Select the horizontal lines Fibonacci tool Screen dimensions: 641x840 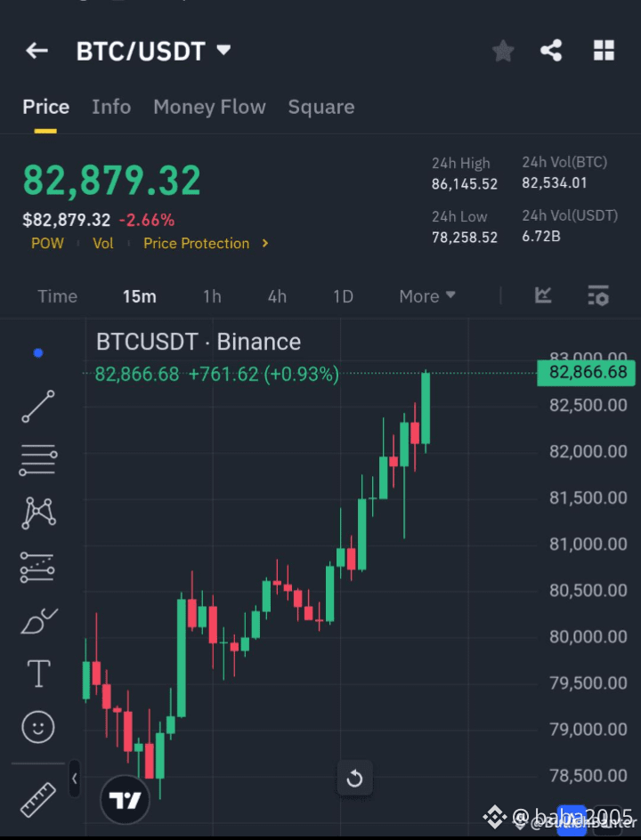point(38,460)
